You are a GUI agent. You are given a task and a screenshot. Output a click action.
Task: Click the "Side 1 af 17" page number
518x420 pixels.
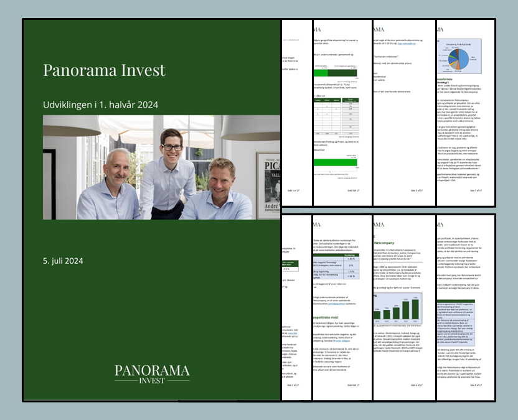click(293, 190)
